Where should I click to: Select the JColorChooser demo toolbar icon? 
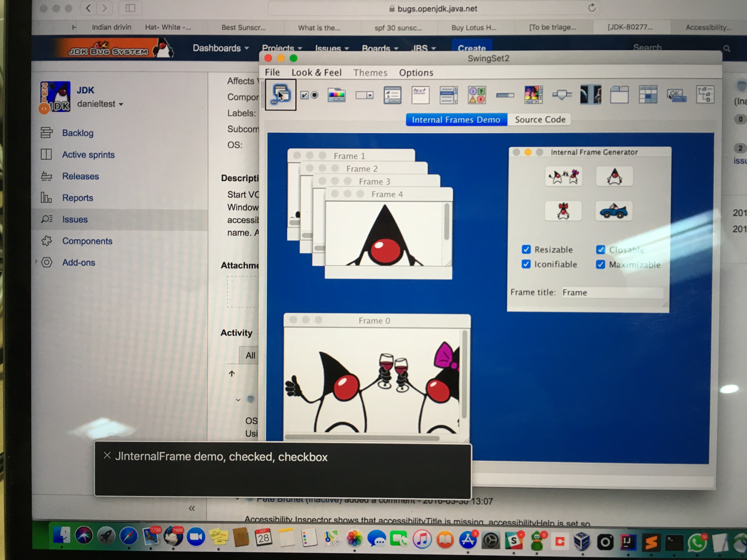336,95
